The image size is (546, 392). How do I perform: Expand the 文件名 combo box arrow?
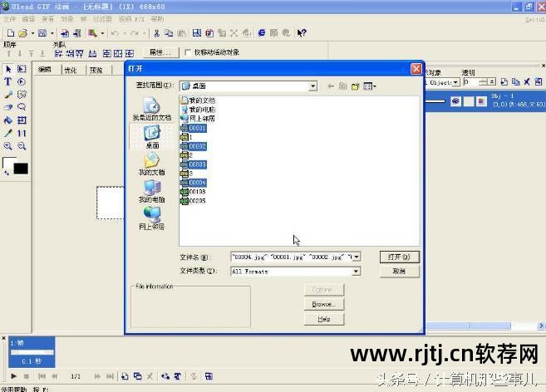pyautogui.click(x=357, y=257)
